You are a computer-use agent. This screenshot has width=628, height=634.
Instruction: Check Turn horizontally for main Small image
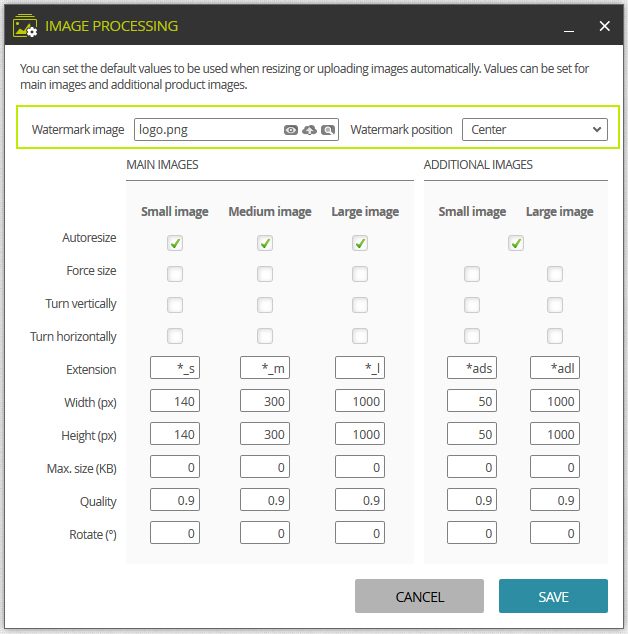tap(175, 336)
